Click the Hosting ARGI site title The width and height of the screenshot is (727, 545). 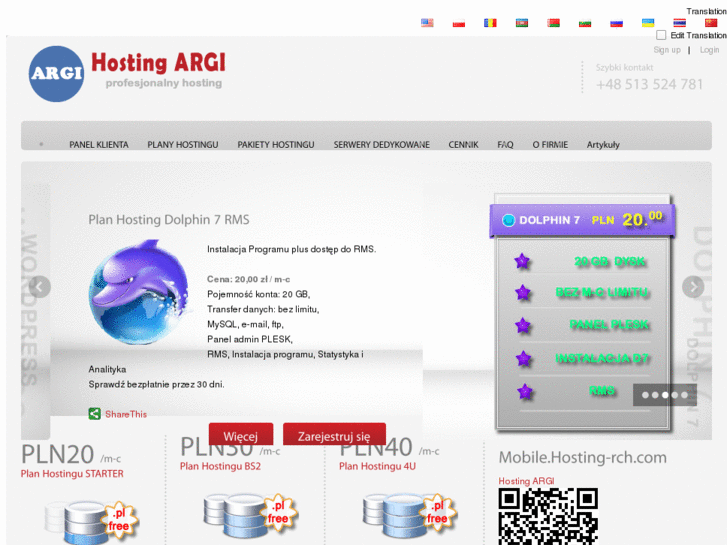(158, 63)
